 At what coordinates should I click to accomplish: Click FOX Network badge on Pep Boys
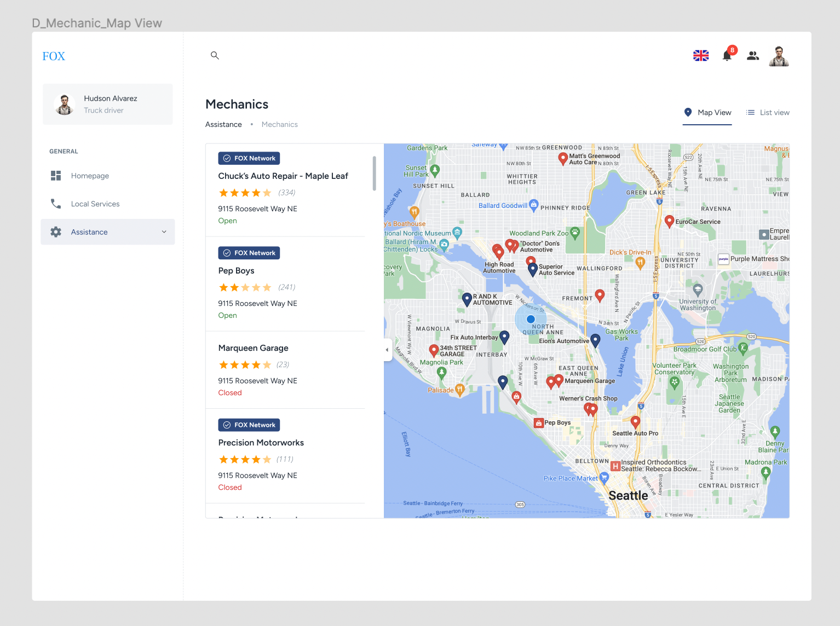[249, 253]
